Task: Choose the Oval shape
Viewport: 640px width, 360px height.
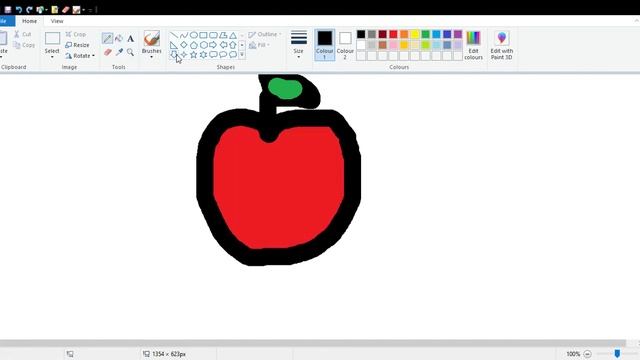Action: click(193, 35)
